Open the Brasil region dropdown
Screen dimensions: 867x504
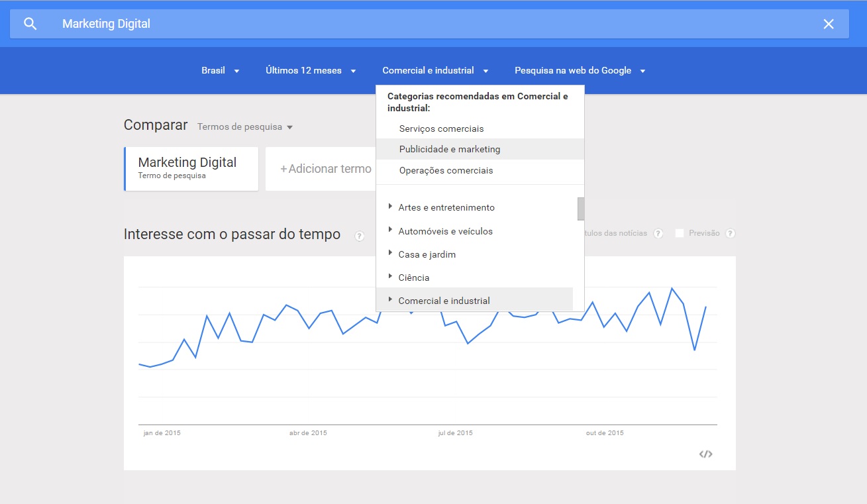220,71
